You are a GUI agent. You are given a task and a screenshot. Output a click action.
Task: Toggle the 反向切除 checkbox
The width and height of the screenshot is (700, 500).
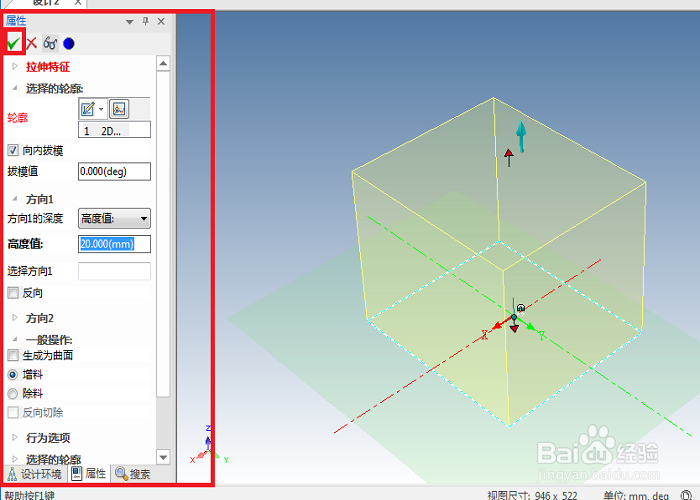[13, 412]
